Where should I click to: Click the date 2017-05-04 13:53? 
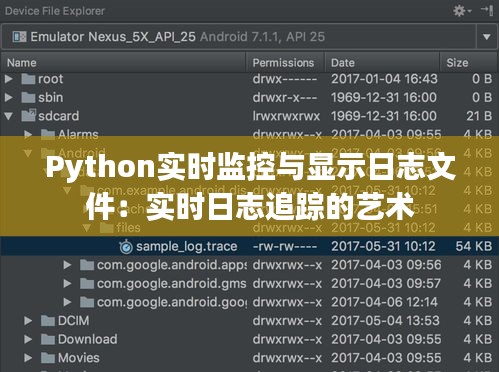point(385,321)
